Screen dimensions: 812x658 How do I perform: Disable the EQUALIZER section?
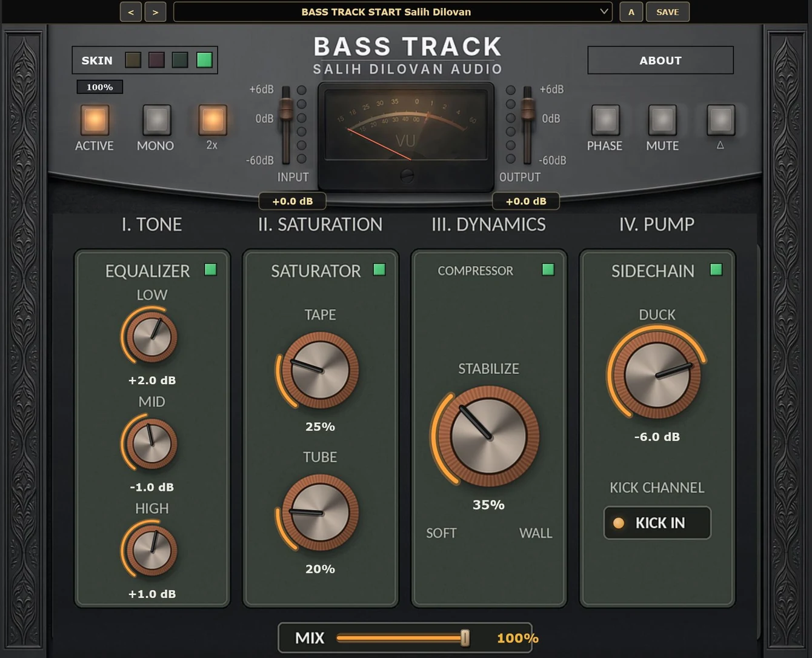pyautogui.click(x=210, y=270)
